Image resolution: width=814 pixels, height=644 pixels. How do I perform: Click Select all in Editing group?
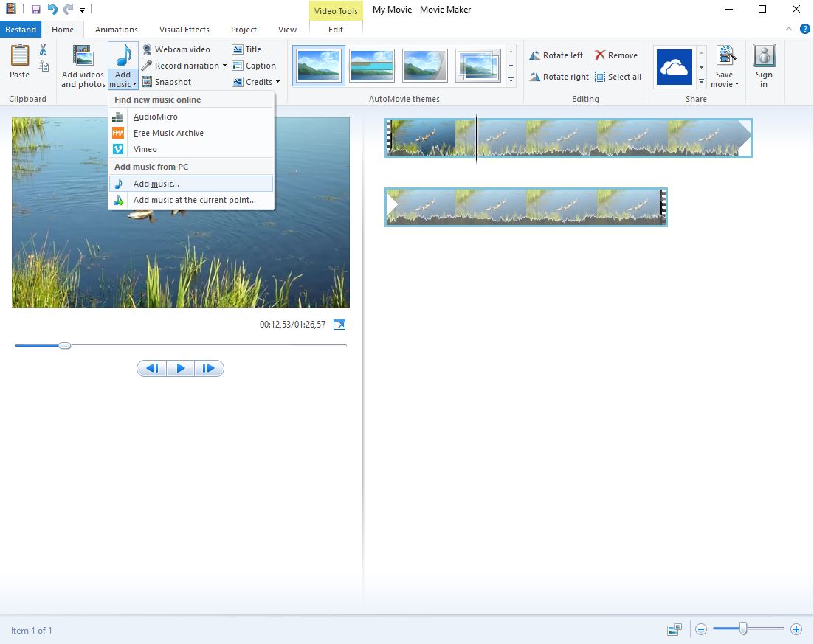(618, 77)
